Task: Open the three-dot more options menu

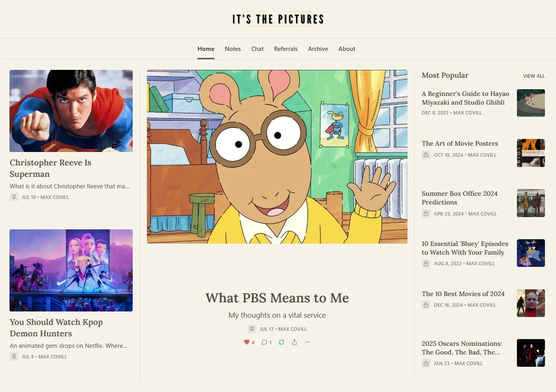Action: (x=308, y=342)
